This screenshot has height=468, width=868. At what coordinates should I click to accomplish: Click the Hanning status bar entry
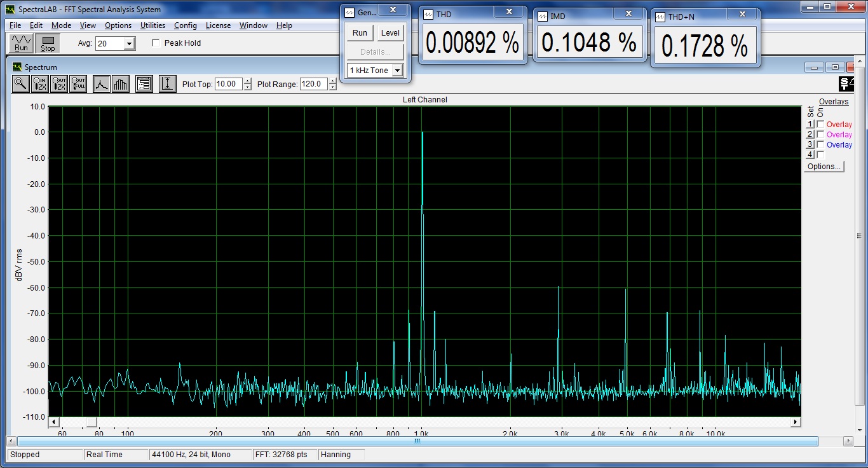(x=342, y=455)
